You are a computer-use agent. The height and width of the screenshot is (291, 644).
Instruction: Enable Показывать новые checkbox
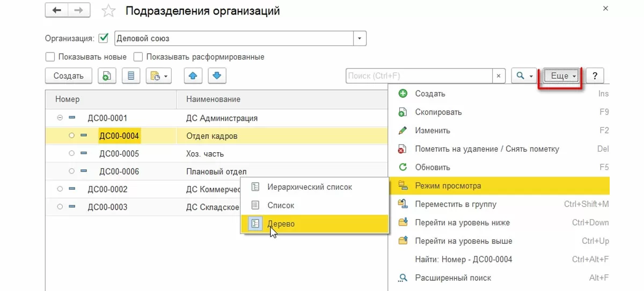click(x=50, y=57)
